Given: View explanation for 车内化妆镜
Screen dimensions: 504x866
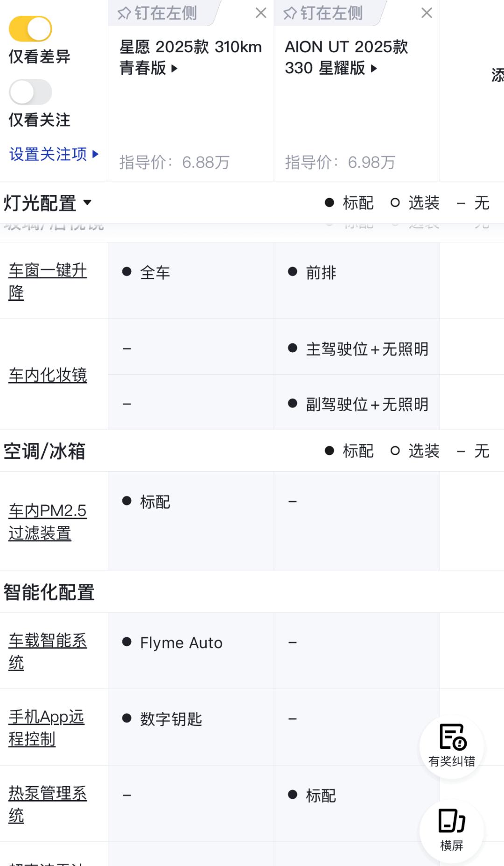Looking at the screenshot, I should [x=48, y=375].
